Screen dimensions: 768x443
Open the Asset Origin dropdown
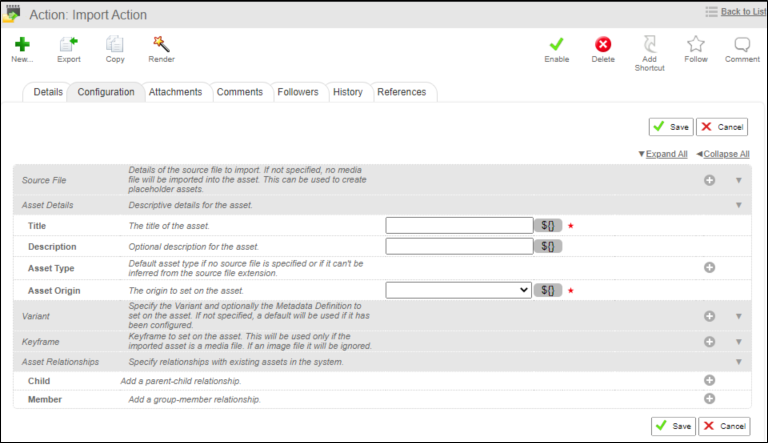[x=458, y=290]
